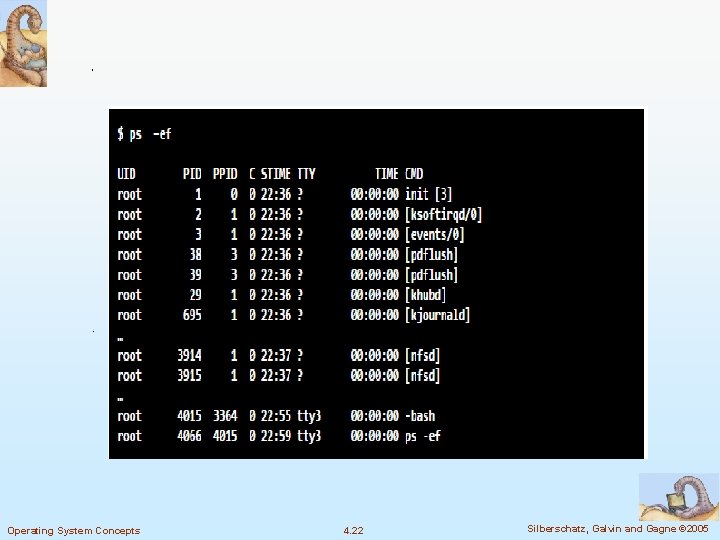This screenshot has height=540, width=720.
Task: Click PID value 3914
Action: 189,355
